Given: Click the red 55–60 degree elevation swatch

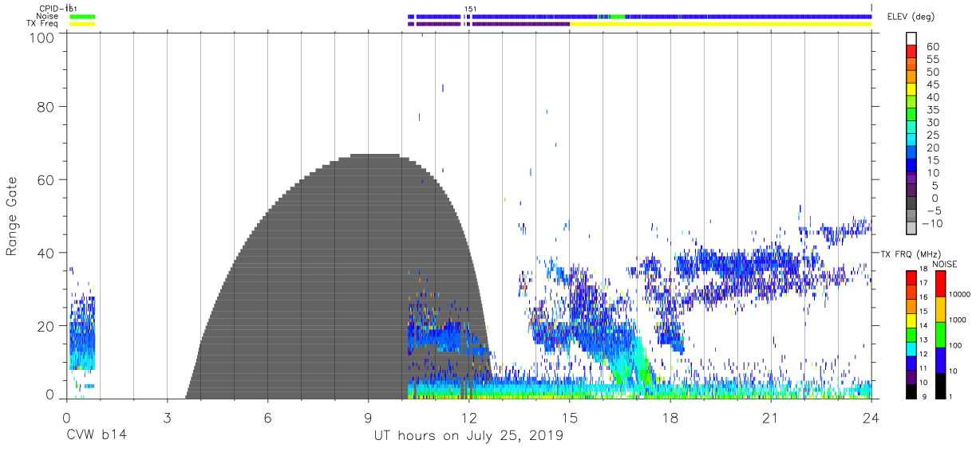Looking at the screenshot, I should pyautogui.click(x=911, y=53).
